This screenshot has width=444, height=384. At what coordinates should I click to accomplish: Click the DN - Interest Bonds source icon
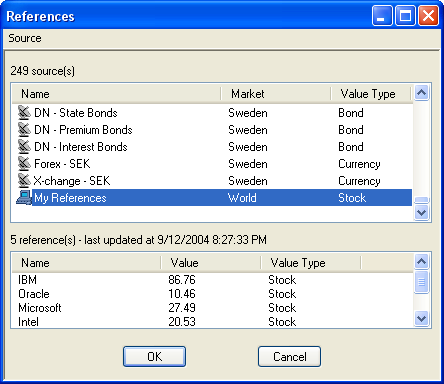pyautogui.click(x=24, y=147)
